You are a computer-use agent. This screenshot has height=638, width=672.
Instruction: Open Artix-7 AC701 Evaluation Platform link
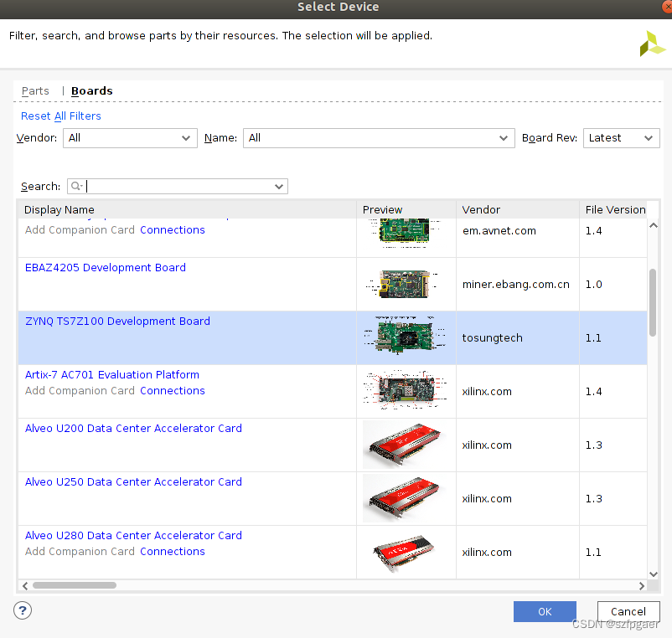click(x=112, y=374)
